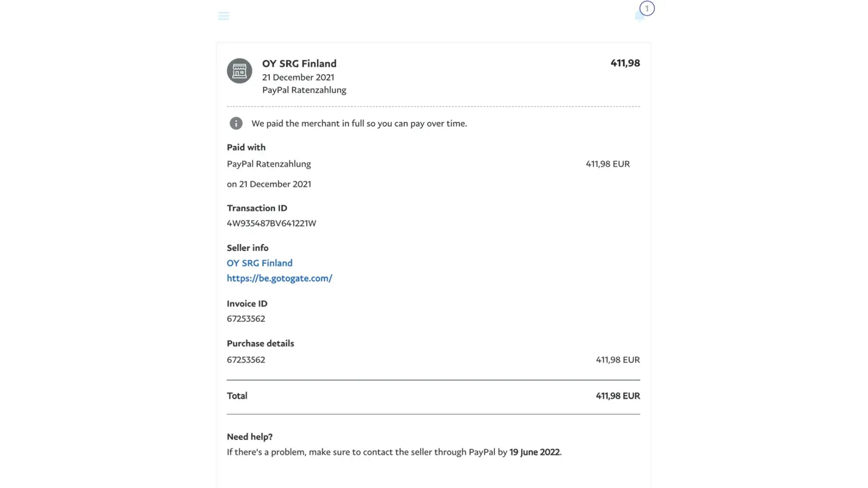Click the Invoice ID number 67253562
This screenshot has height=488, width=868.
[x=246, y=319]
